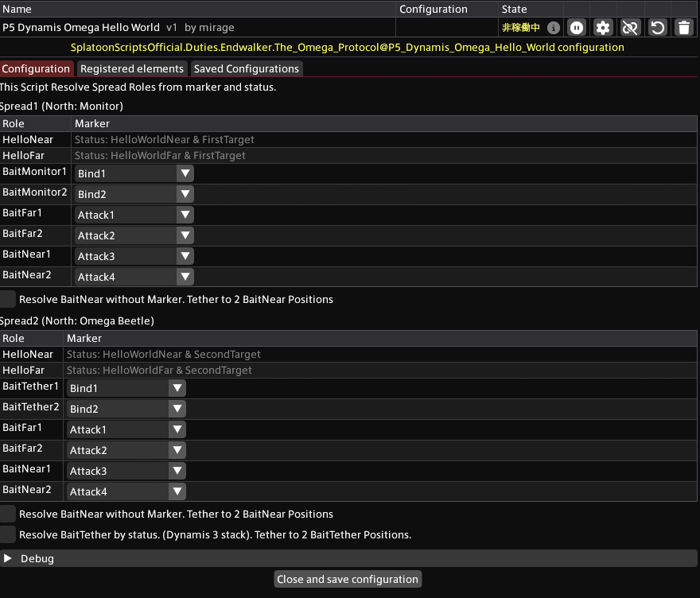
Task: Click the yellow 非稼働中 state text
Action: coord(520,28)
